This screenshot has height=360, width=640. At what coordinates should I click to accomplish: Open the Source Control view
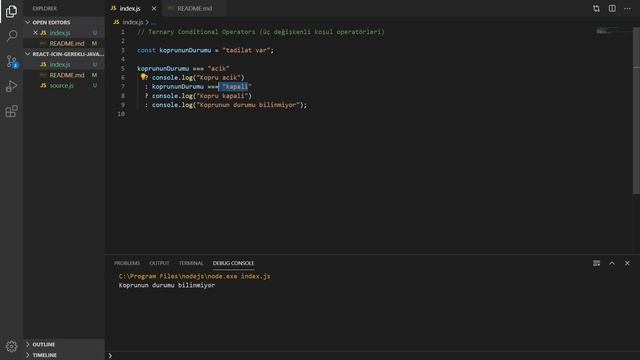click(x=11, y=61)
